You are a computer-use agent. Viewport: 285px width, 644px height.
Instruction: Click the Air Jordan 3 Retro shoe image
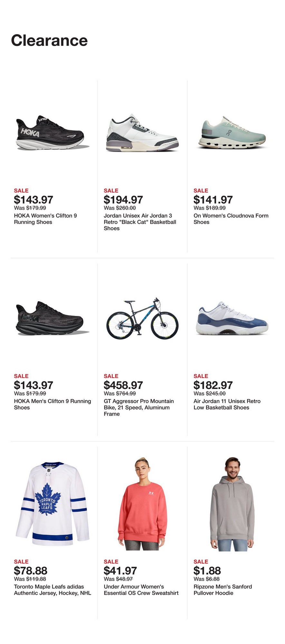pyautogui.click(x=142, y=133)
